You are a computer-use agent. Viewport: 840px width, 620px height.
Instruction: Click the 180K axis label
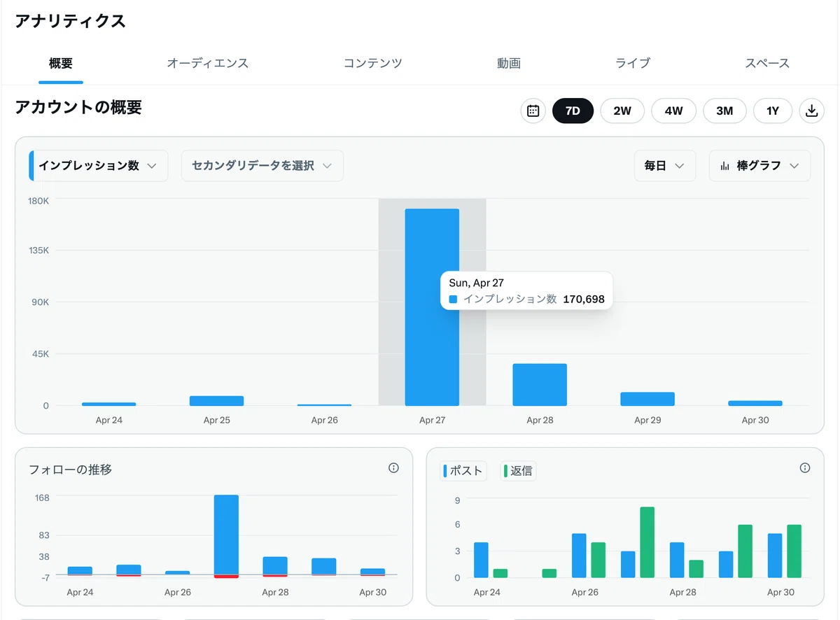pyautogui.click(x=38, y=200)
